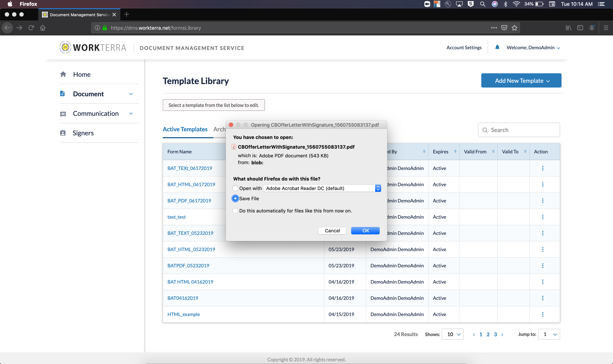This screenshot has height=364, width=613.
Task: Open action menu for BATPDF_05232019 row
Action: 543,266
